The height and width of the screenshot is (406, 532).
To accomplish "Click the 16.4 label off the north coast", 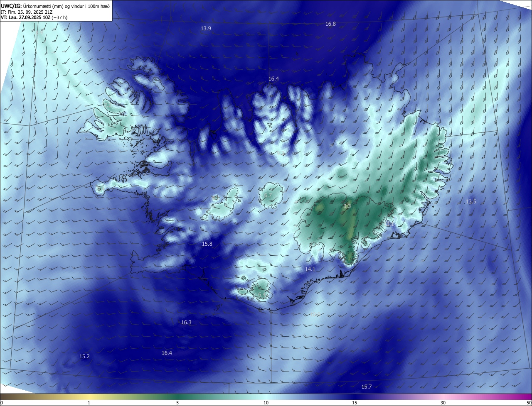I will click(x=273, y=79).
